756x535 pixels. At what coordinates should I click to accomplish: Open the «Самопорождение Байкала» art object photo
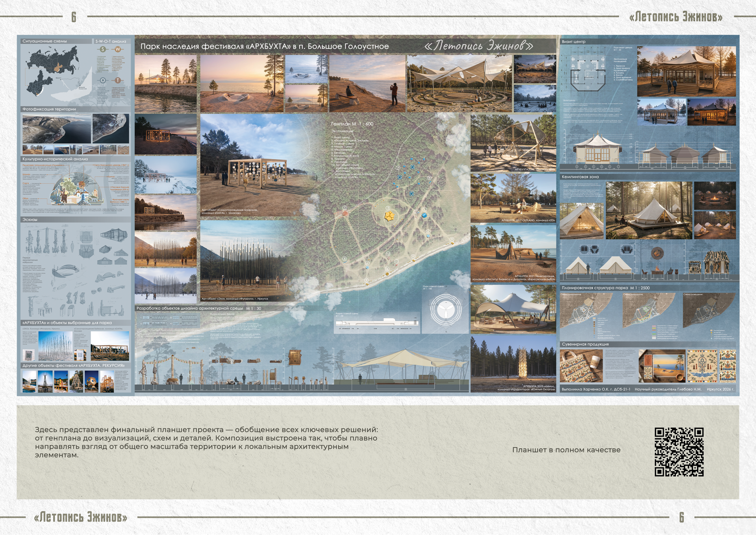[248, 165]
